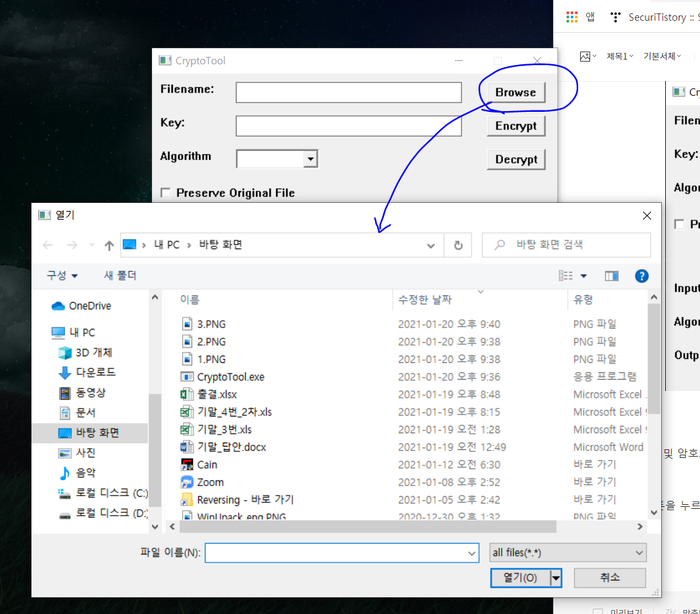Sort by 이름 column header
Screen dimensions: 700x614
pos(190,299)
